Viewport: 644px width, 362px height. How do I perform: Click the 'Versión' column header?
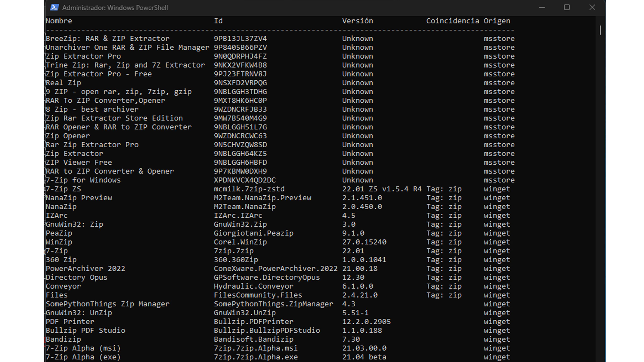pyautogui.click(x=358, y=21)
